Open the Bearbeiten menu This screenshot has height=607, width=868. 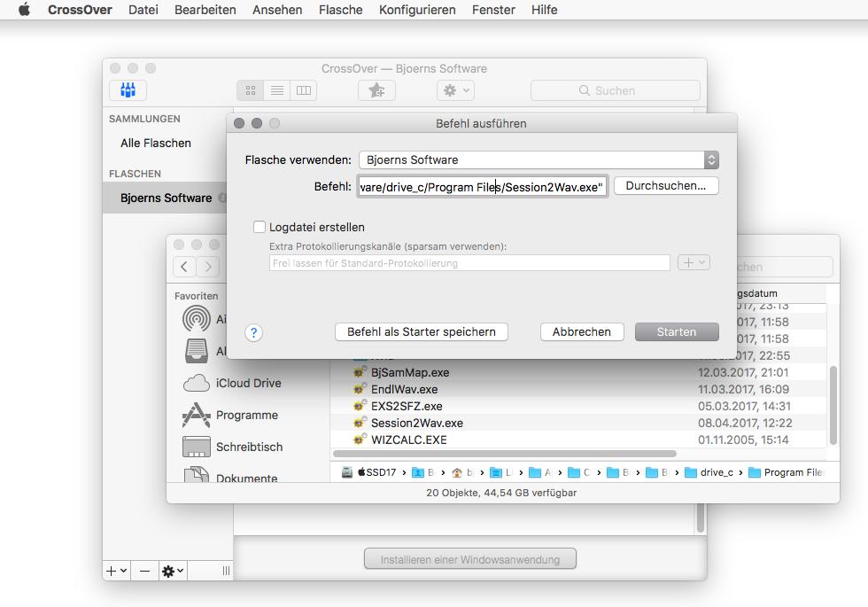point(205,10)
